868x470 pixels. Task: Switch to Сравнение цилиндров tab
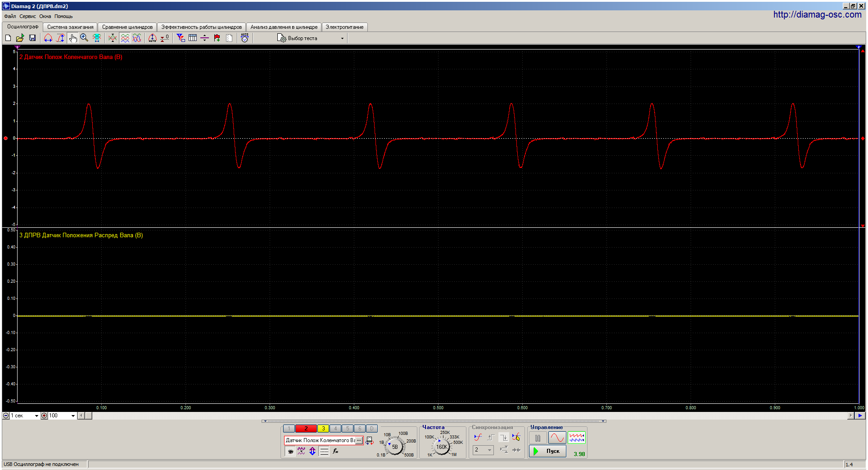(x=127, y=27)
